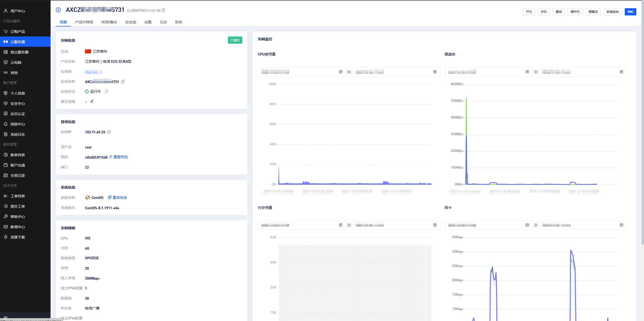Click the back arrow beside the instance title
This screenshot has width=644, height=321.
pos(58,10)
